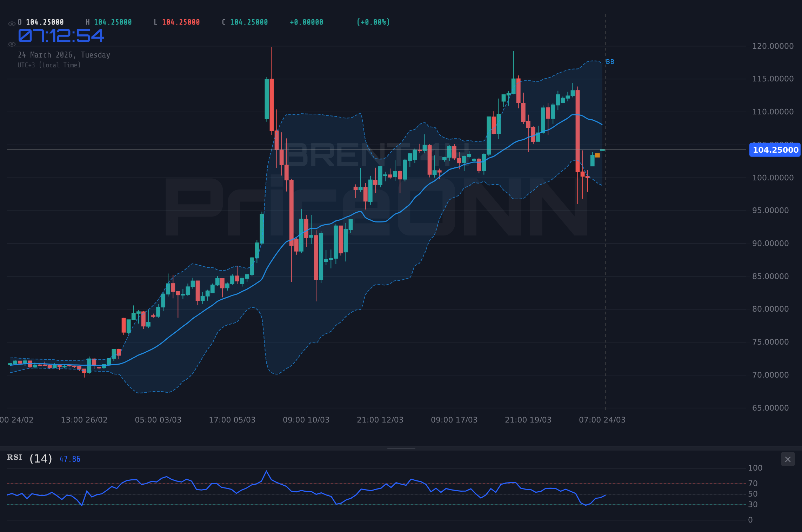Click the Open price value

(x=45, y=22)
